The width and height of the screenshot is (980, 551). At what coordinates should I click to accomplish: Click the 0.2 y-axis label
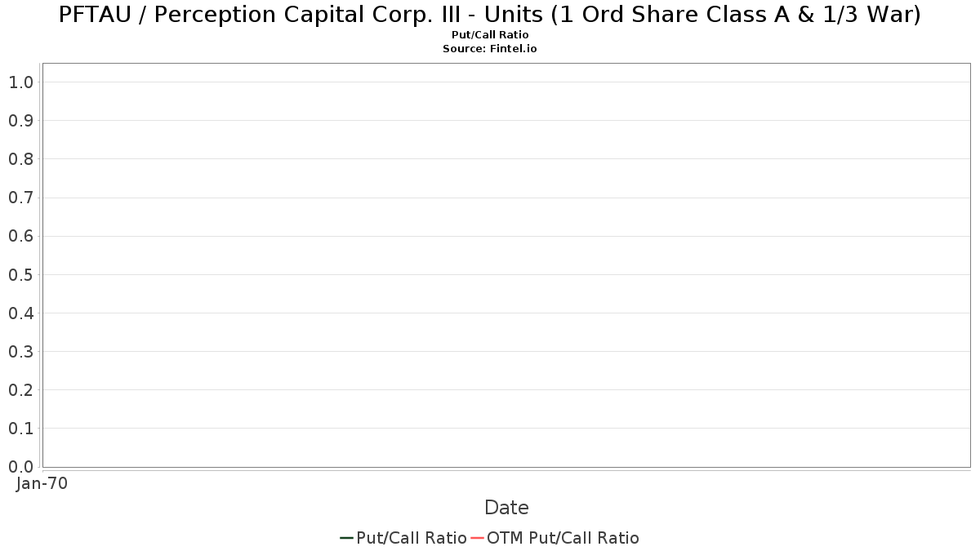point(20,390)
